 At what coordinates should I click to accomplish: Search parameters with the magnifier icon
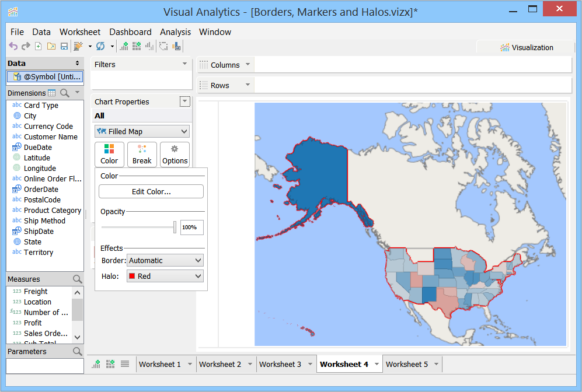pos(77,351)
